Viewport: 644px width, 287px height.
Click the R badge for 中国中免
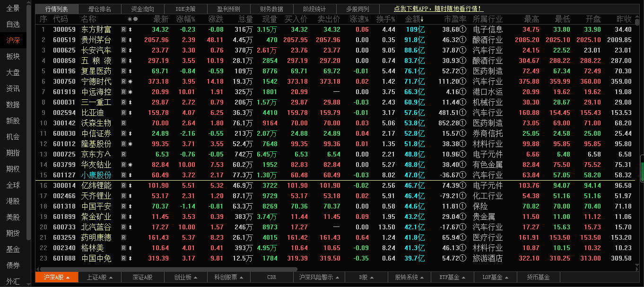123,258
